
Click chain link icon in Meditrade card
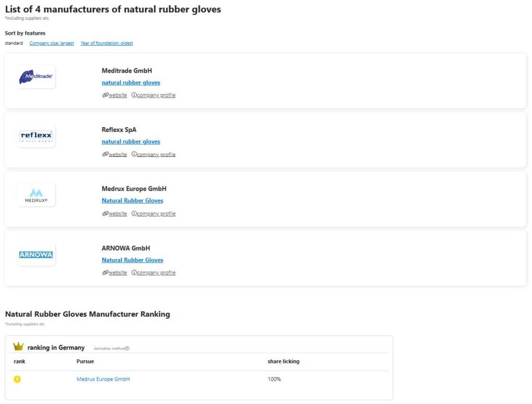[x=105, y=95]
